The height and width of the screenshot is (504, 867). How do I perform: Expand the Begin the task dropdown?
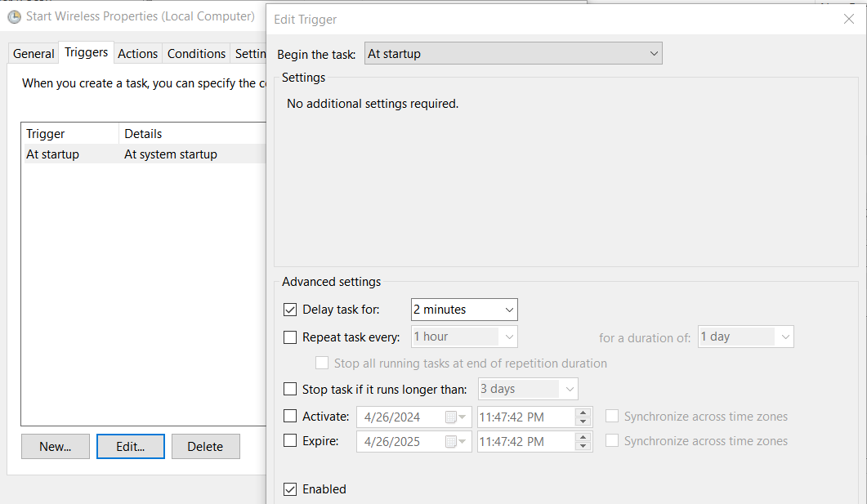513,54
